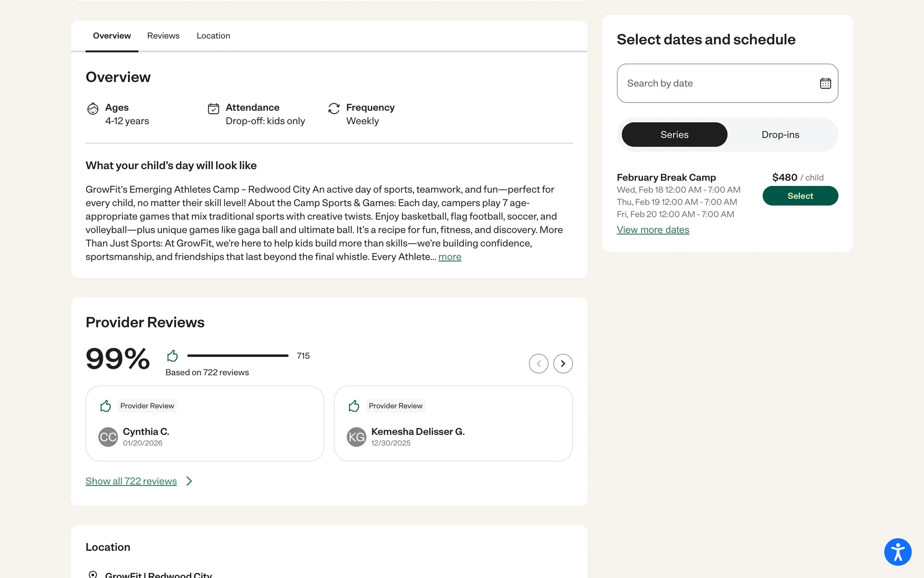924x578 pixels.
Task: Open the calendar date picker icon
Action: (x=825, y=83)
